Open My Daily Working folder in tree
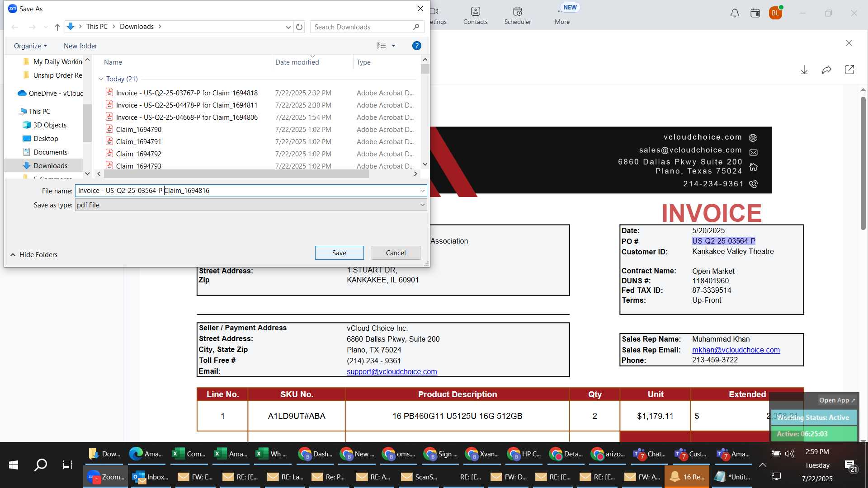 [x=57, y=62]
